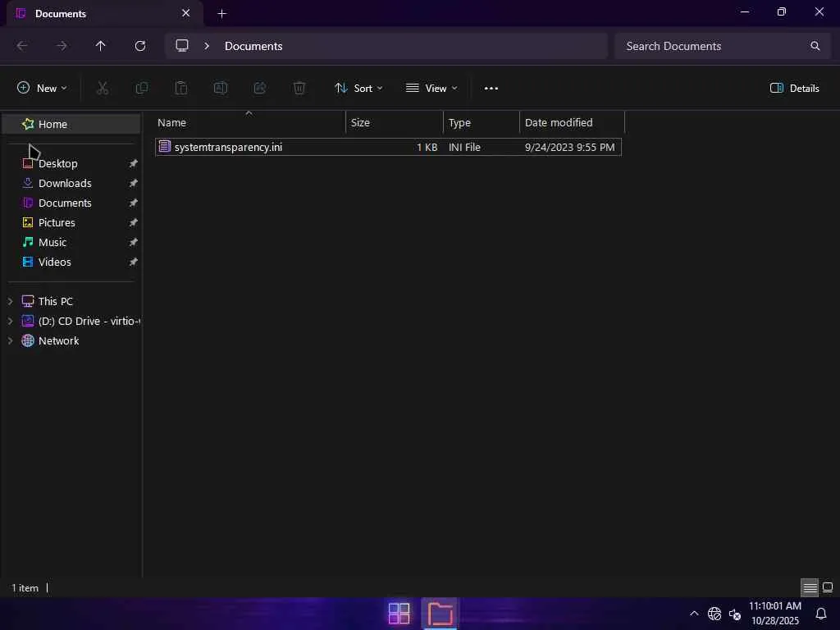The width and height of the screenshot is (840, 630).
Task: Expand the This PC tree node
Action: coord(10,302)
